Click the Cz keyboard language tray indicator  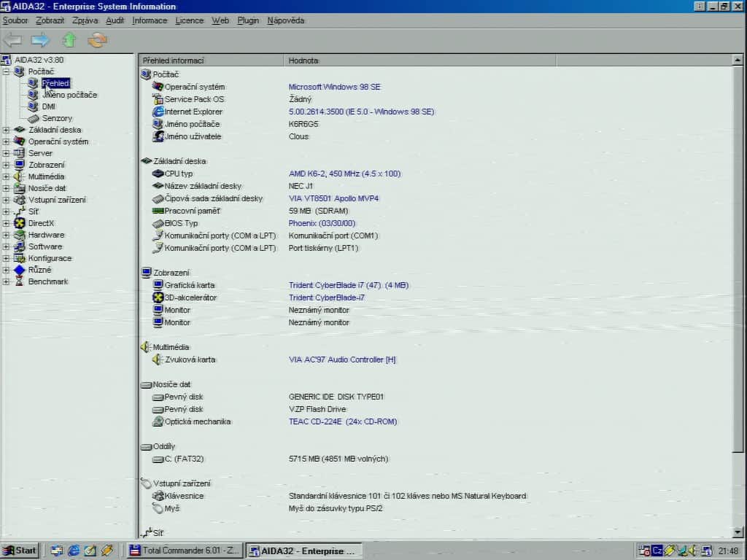657,551
